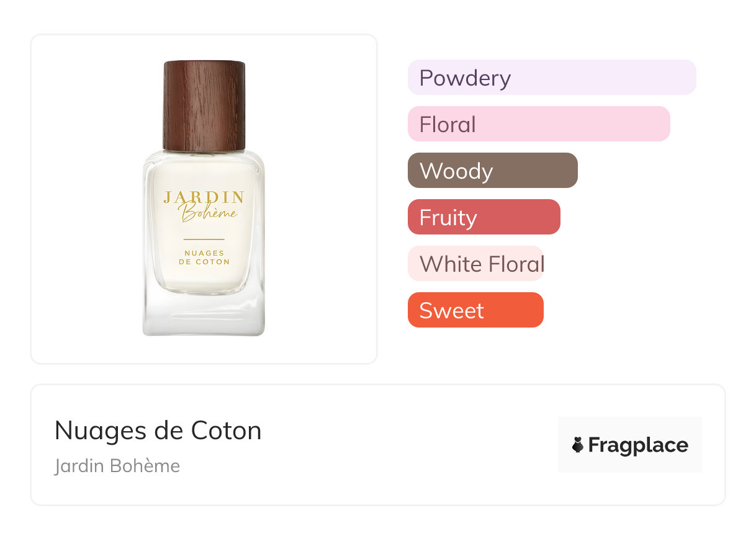Select the orange Sweet accord bar
The width and height of the screenshot is (756, 536).
tap(475, 310)
